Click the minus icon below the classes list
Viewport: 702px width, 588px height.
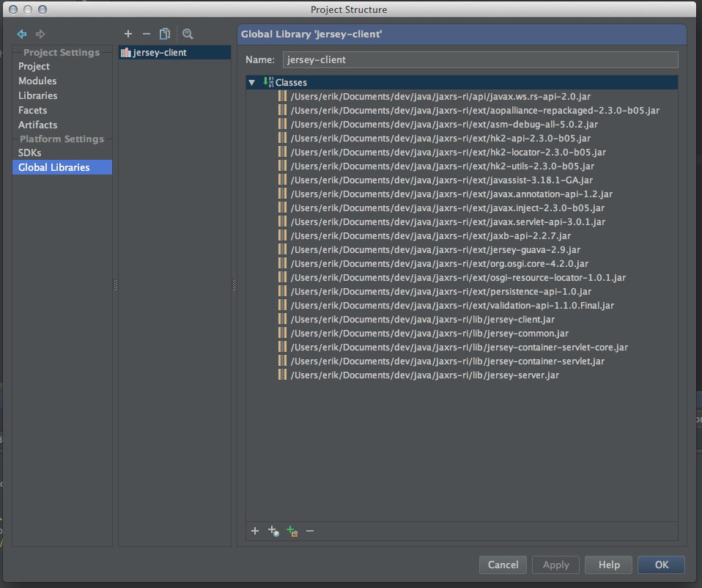[x=310, y=531]
